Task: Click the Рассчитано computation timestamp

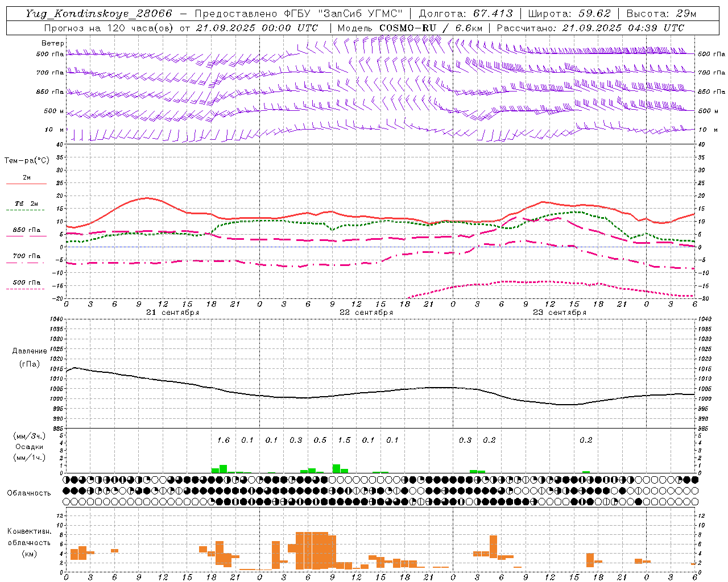Action: [x=590, y=28]
